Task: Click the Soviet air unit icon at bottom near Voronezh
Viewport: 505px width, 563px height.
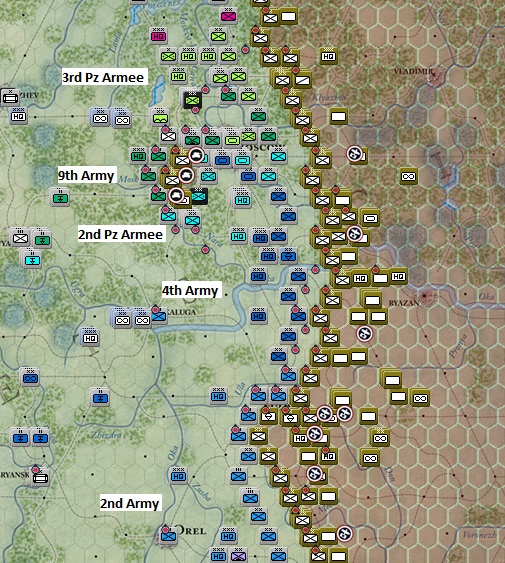Action: [344, 533]
